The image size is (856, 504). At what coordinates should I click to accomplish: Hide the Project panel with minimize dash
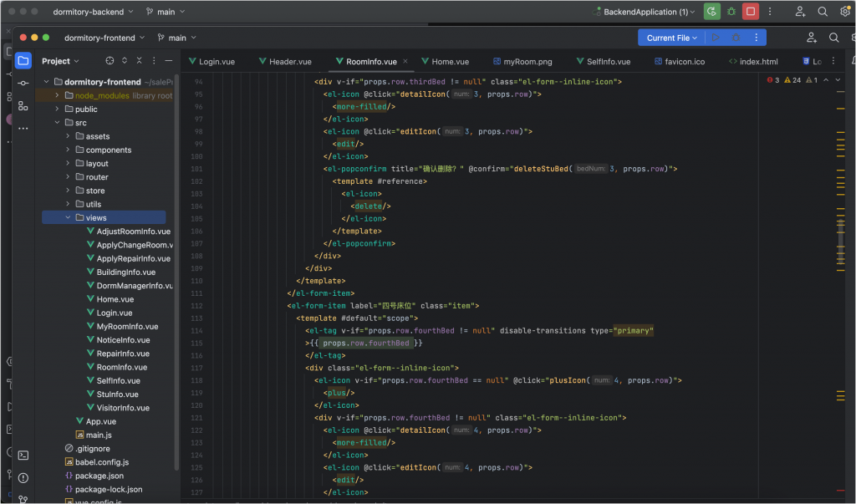(168, 61)
